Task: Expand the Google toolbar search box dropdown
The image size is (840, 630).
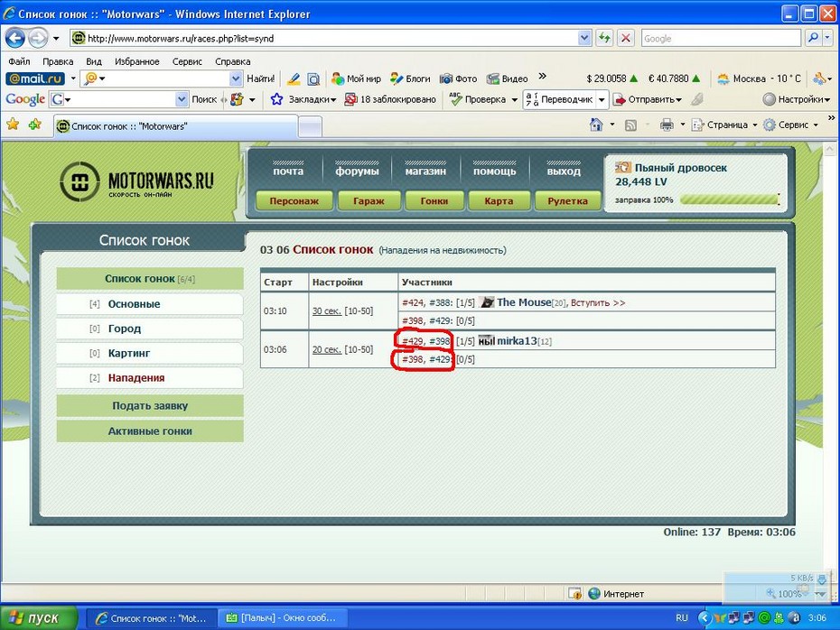Action: pyautogui.click(x=182, y=99)
